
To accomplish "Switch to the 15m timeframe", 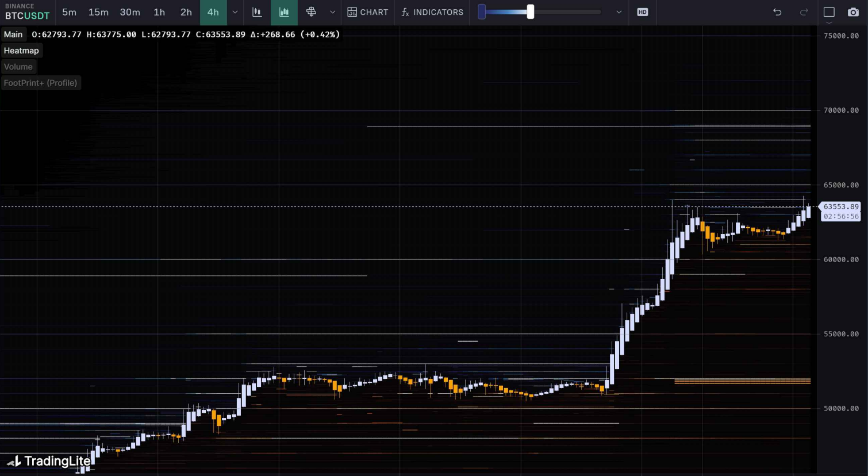I will (x=98, y=12).
